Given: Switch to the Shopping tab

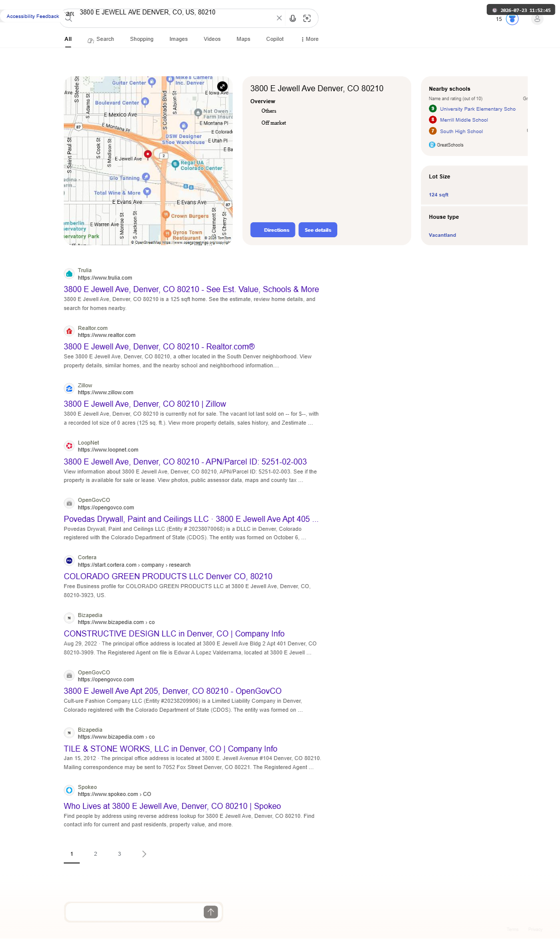Looking at the screenshot, I should click(141, 39).
